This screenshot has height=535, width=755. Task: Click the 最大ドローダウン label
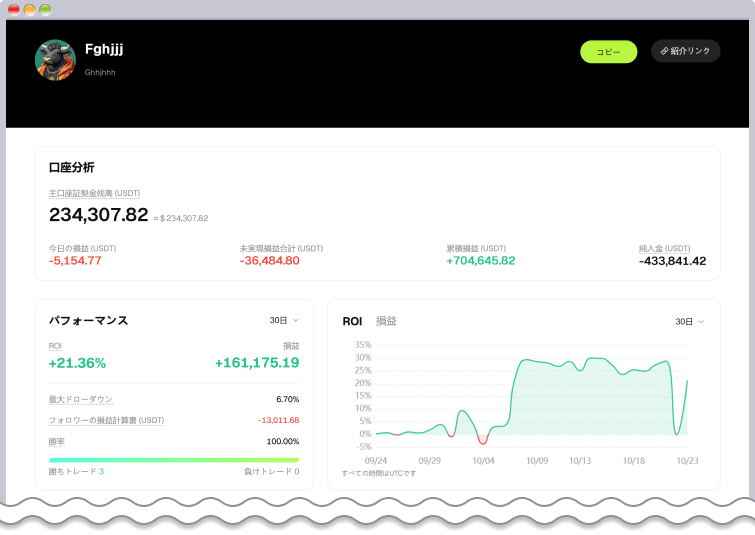pos(81,399)
